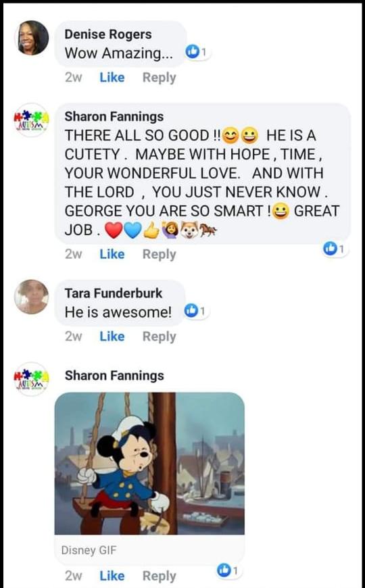Image resolution: width=365 pixels, height=588 pixels.
Task: Open Denise Rogers name link
Action: pos(108,34)
